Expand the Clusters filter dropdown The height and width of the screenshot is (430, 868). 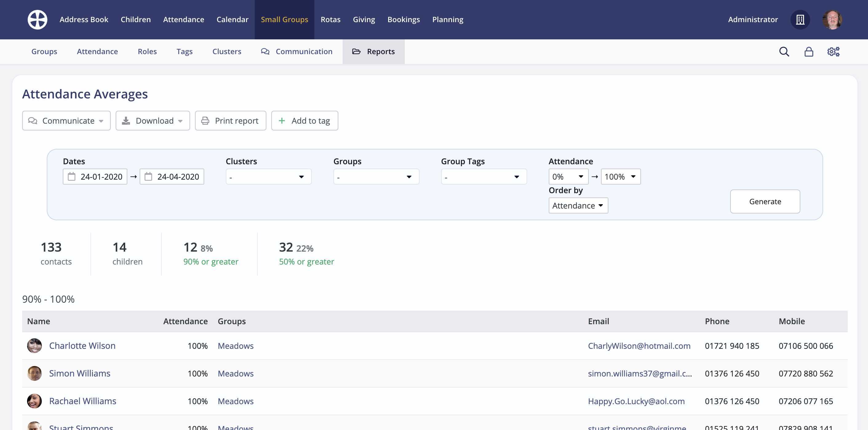click(x=268, y=177)
